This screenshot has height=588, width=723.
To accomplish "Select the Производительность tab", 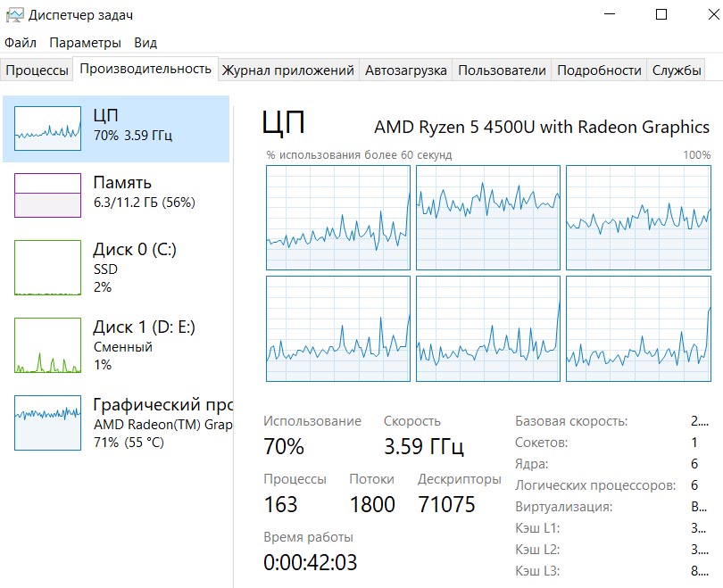I will [x=145, y=69].
